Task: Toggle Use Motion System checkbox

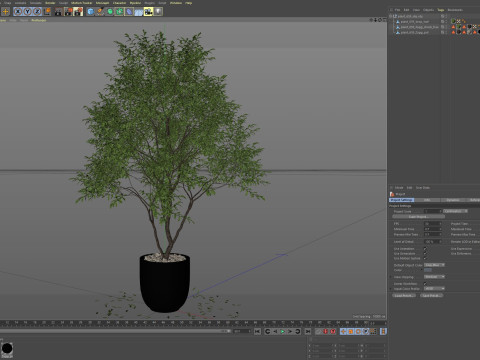Action: point(425,258)
